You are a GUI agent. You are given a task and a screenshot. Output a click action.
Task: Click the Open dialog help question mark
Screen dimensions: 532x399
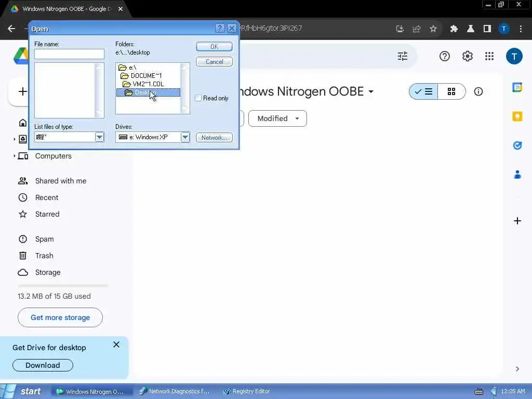tap(220, 28)
